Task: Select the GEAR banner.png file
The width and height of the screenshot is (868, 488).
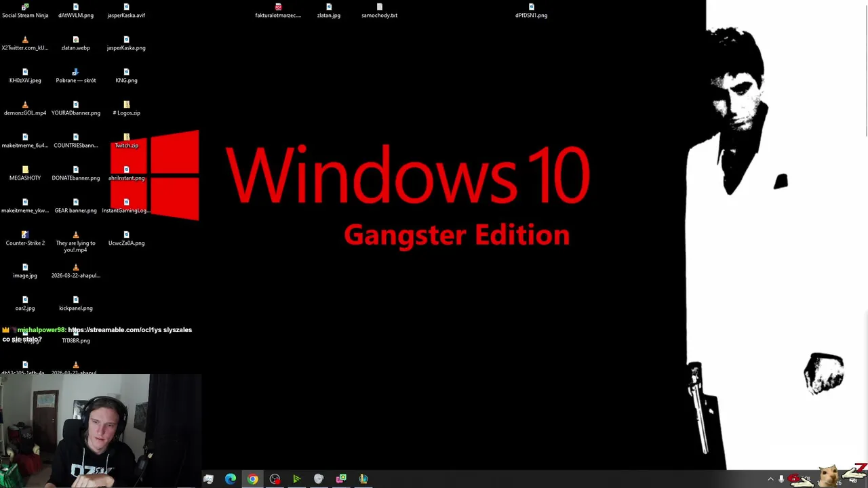Action: [76, 206]
